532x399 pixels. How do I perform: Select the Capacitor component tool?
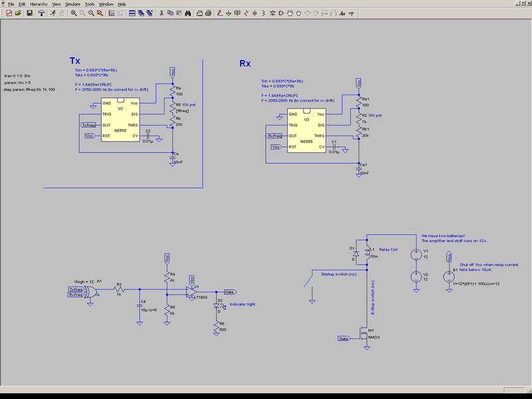[255, 13]
